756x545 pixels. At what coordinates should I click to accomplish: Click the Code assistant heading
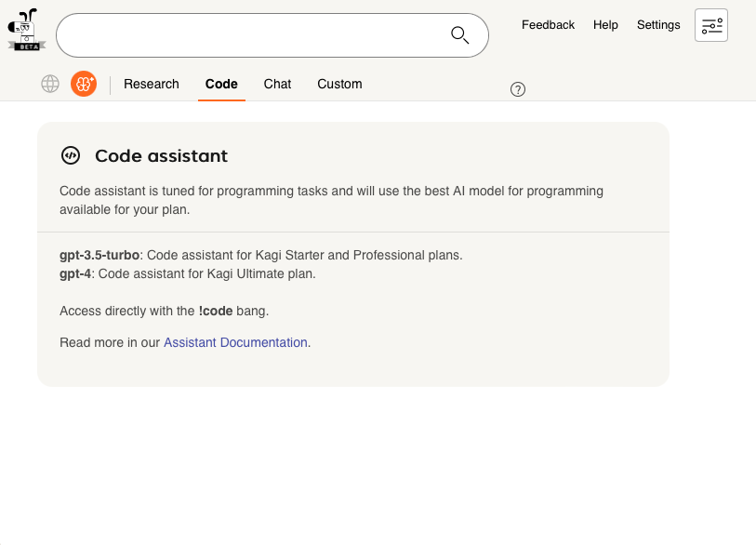(x=162, y=155)
